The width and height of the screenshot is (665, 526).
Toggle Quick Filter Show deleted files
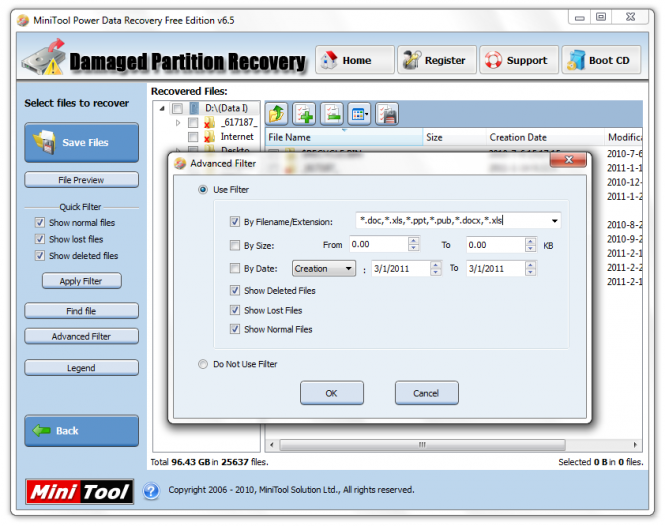pos(40,255)
